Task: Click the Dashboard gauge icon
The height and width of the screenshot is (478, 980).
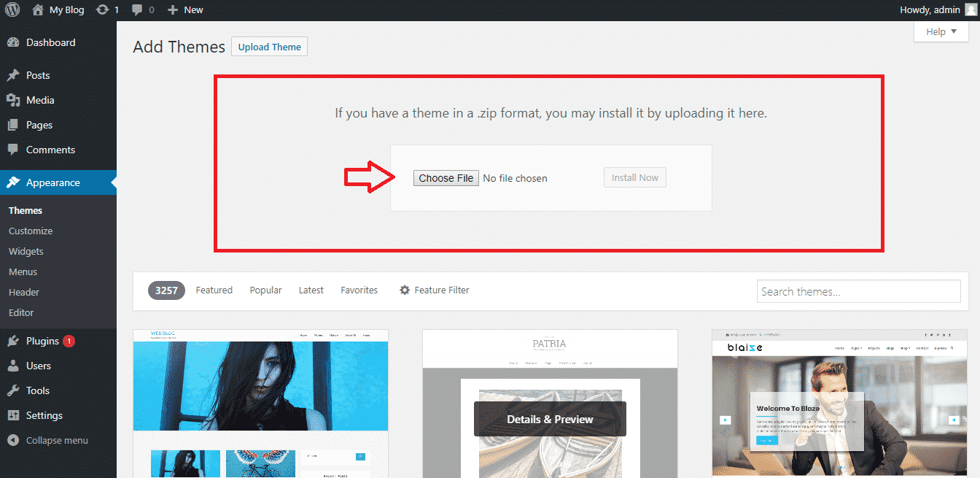Action: point(13,42)
